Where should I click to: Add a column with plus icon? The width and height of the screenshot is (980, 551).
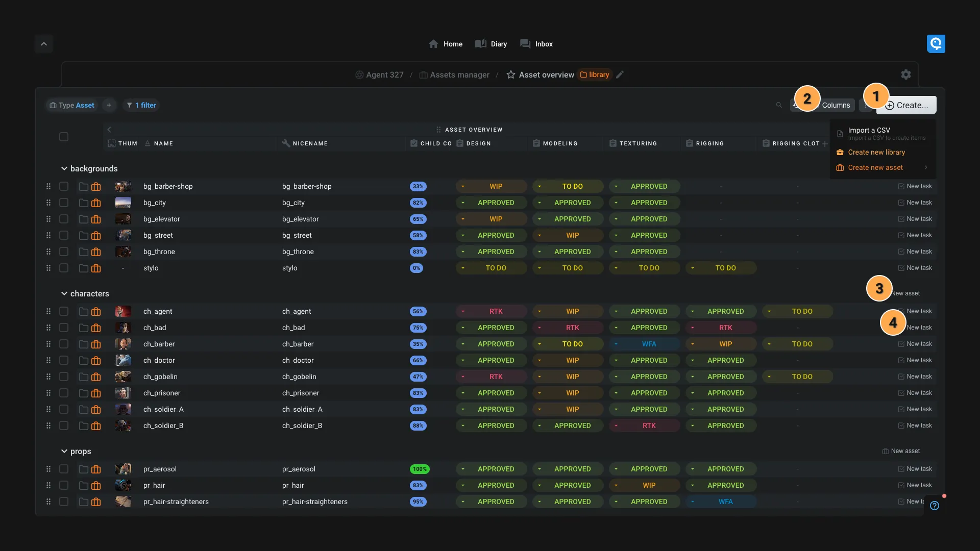[x=825, y=143]
